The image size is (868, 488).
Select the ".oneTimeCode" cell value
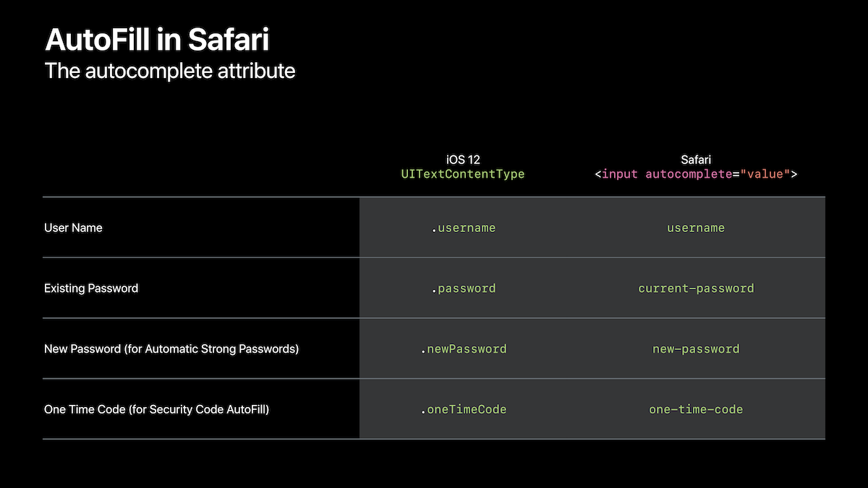click(464, 410)
